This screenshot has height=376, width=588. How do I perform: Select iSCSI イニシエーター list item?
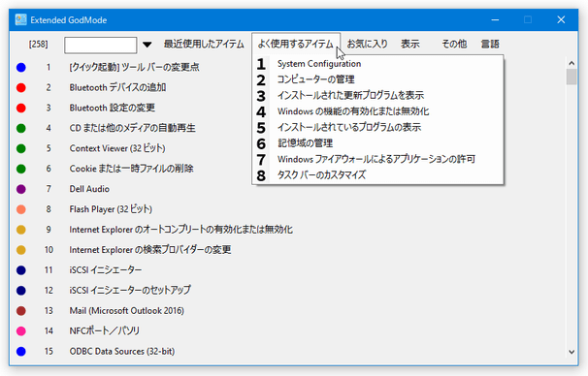106,269
